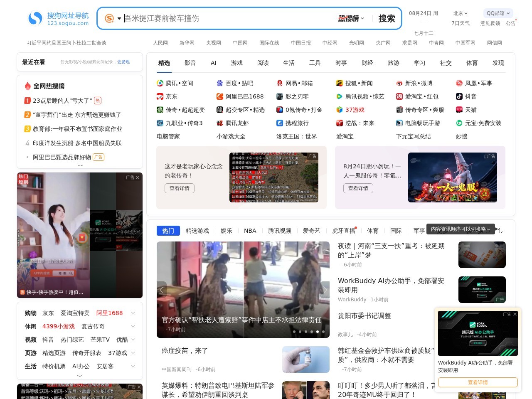Open hot search item 23点后睡的人"亏大了"

[62, 101]
